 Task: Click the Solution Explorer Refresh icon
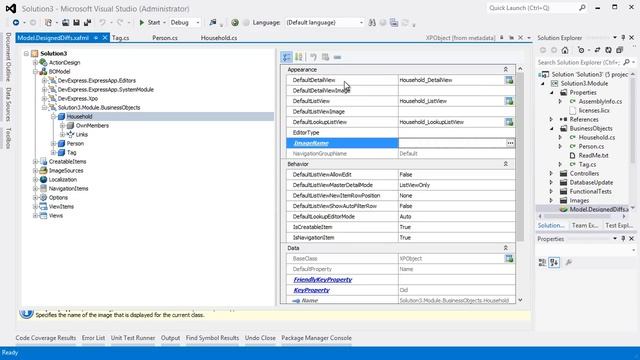point(608,50)
